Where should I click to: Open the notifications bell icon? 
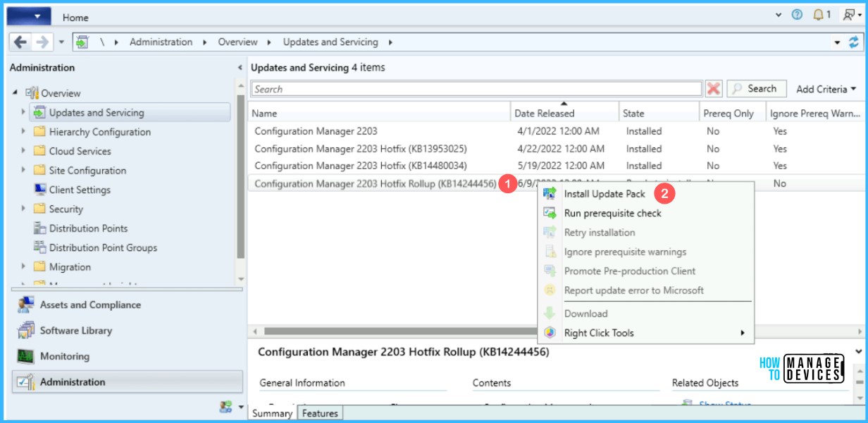(x=818, y=15)
